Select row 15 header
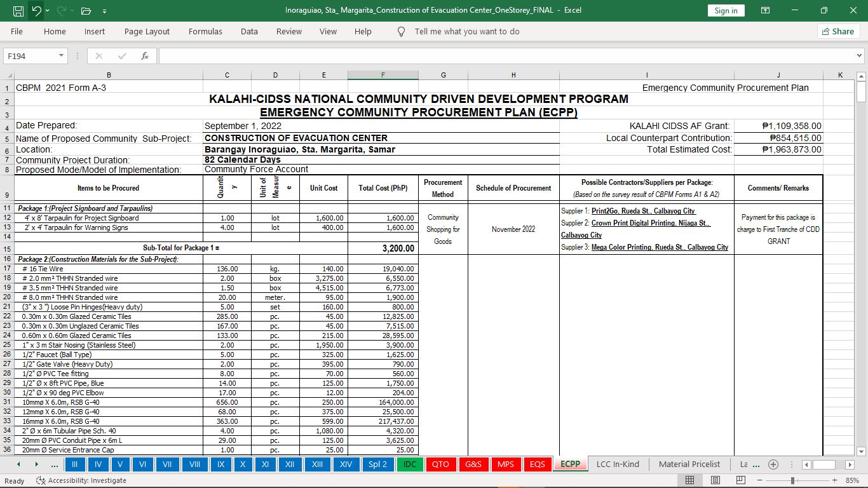868x488 pixels. (x=7, y=248)
